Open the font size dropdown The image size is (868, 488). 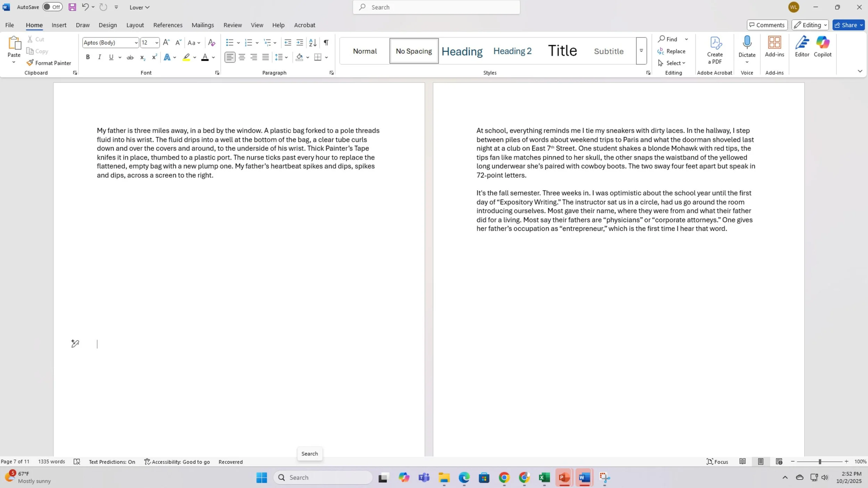(x=157, y=43)
